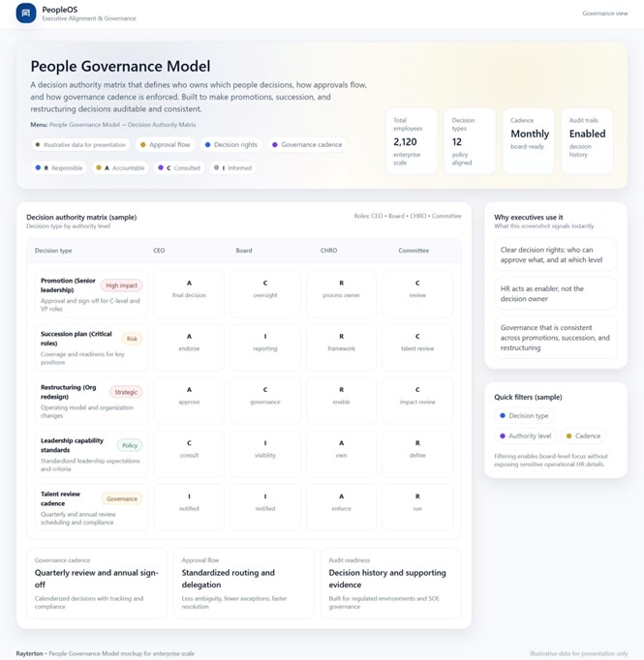Click the Illustrative data for presentation chip

80,145
